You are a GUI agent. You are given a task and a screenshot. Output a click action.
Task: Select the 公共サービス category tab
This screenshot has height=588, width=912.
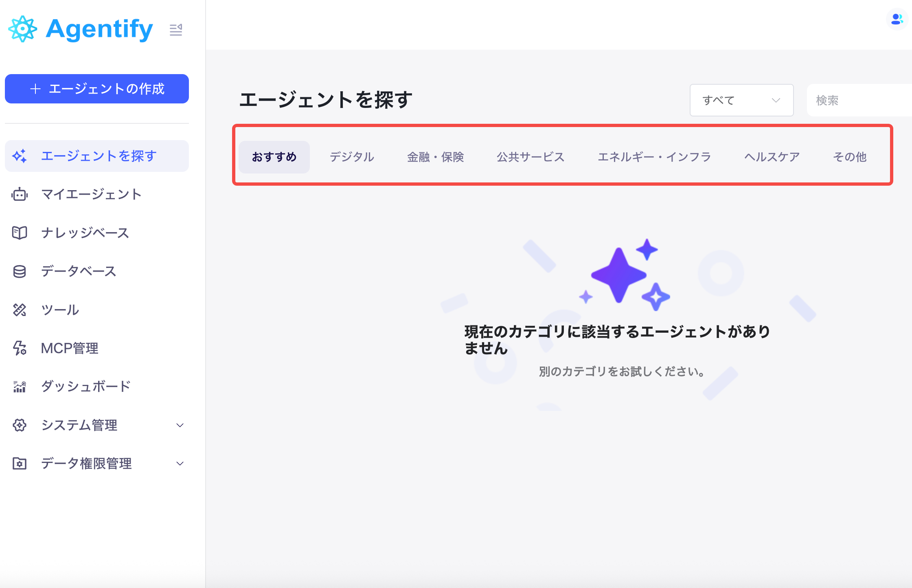click(531, 157)
